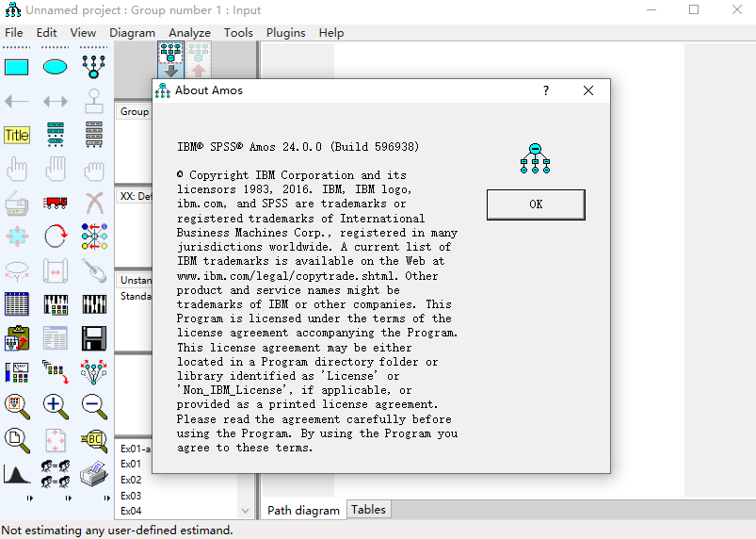The height and width of the screenshot is (539, 756).
Task: Select the add unique variable tool
Action: pos(93,101)
